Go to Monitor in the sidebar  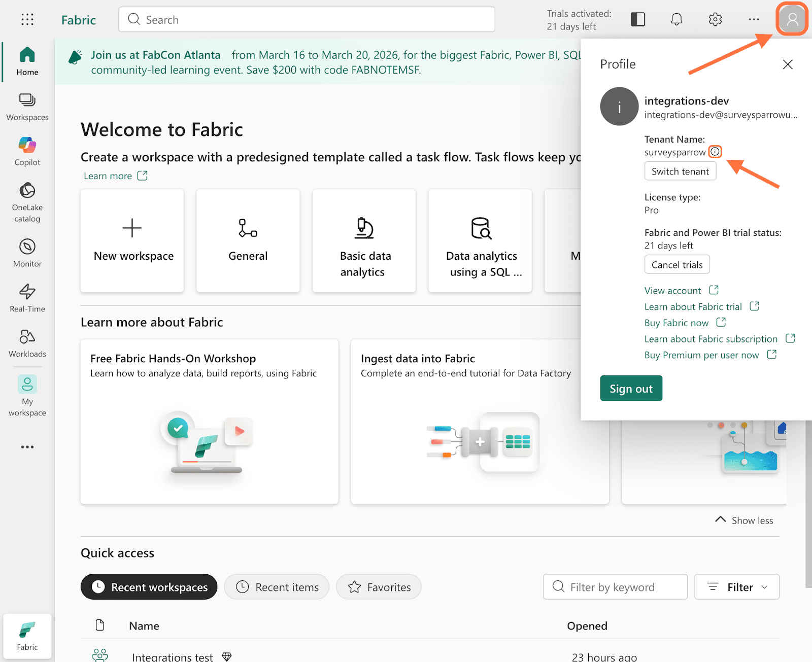[x=27, y=253]
